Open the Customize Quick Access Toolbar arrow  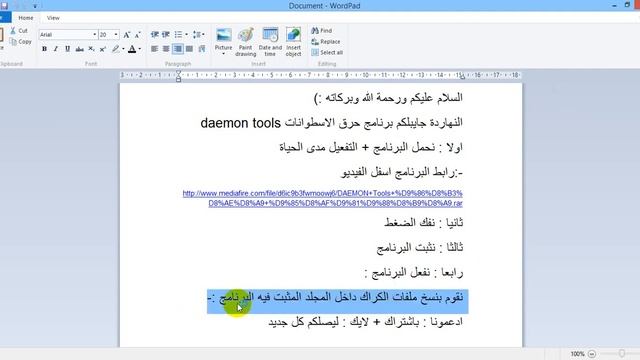pos(35,6)
